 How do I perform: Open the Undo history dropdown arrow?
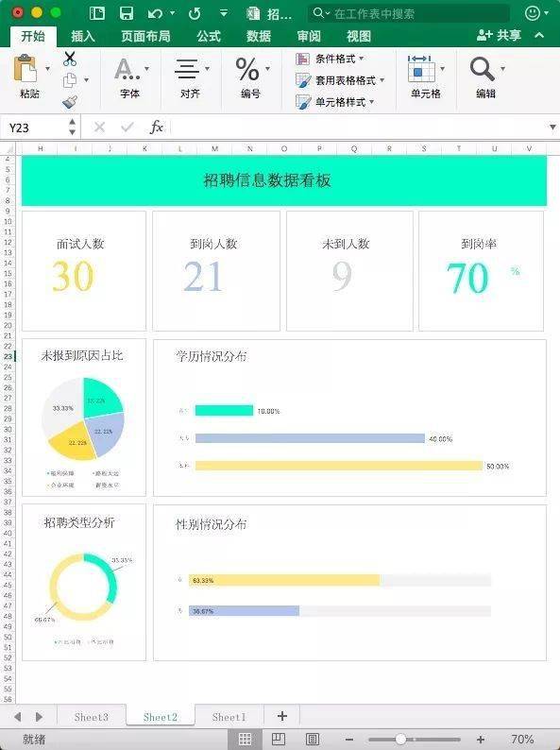coord(172,13)
